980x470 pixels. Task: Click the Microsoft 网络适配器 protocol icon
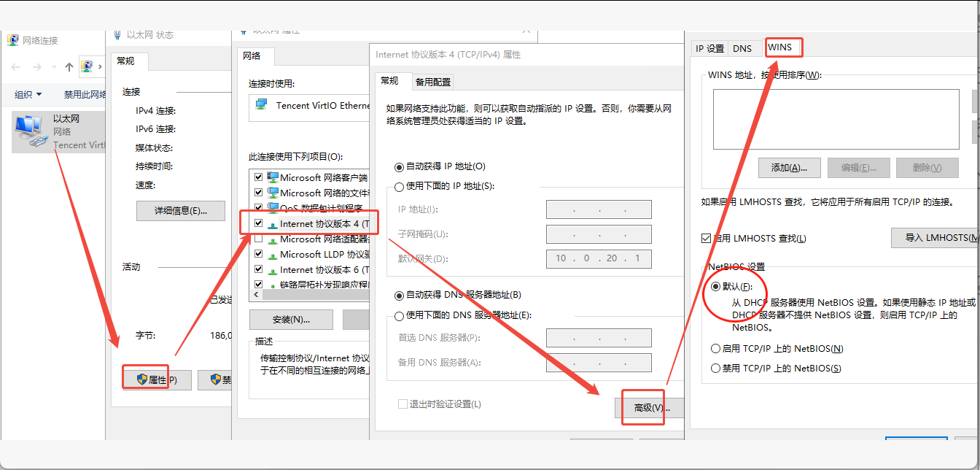pyautogui.click(x=273, y=239)
